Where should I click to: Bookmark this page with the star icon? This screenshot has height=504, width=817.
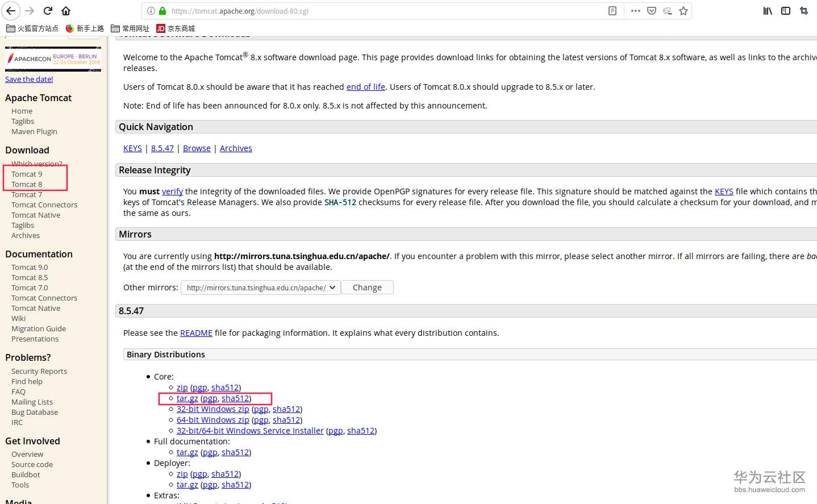[683, 11]
